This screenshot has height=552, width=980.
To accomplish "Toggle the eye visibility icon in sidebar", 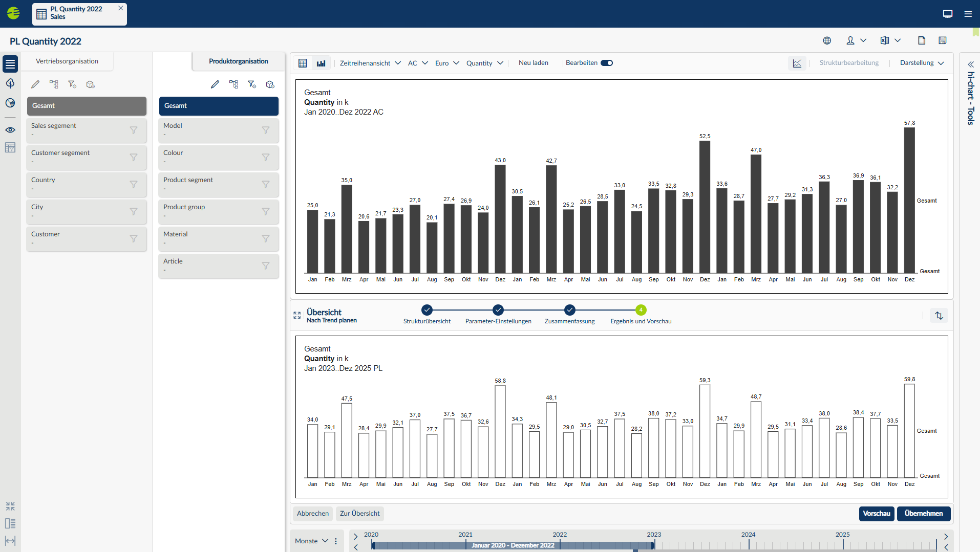I will [10, 130].
